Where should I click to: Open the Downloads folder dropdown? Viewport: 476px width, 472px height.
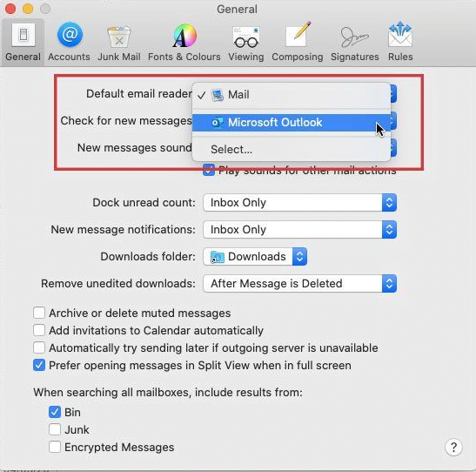[255, 257]
